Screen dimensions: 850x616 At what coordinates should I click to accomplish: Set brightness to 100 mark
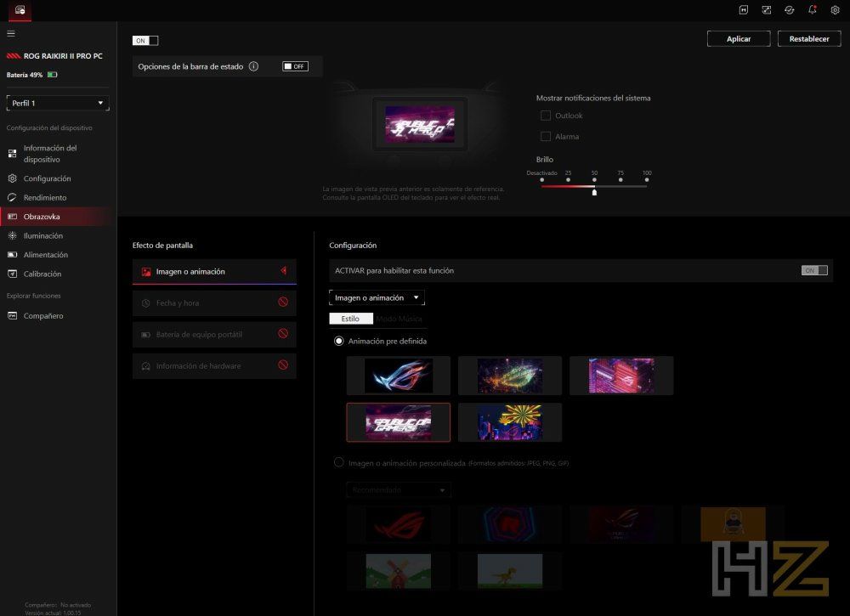pos(647,179)
